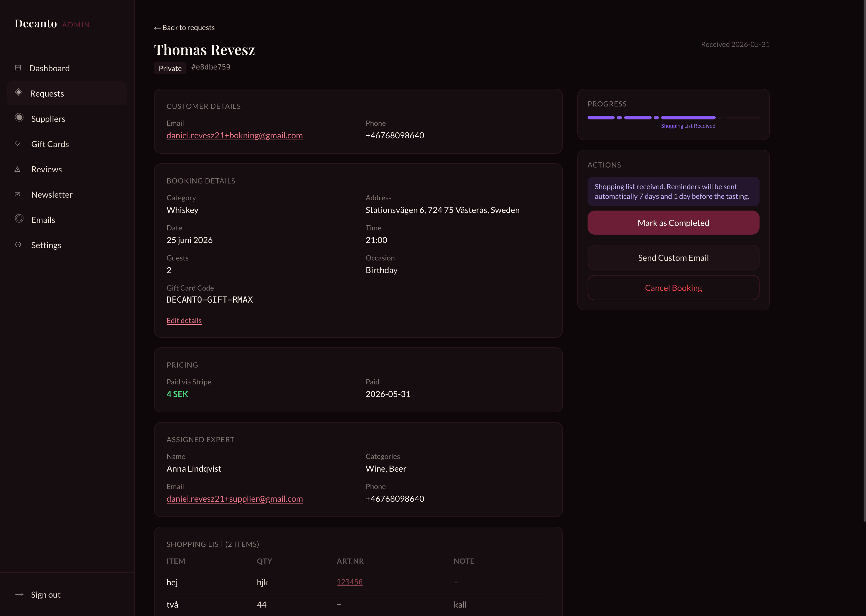Image resolution: width=866 pixels, height=616 pixels.
Task: Click the paid amount 4 SEK
Action: (x=177, y=394)
